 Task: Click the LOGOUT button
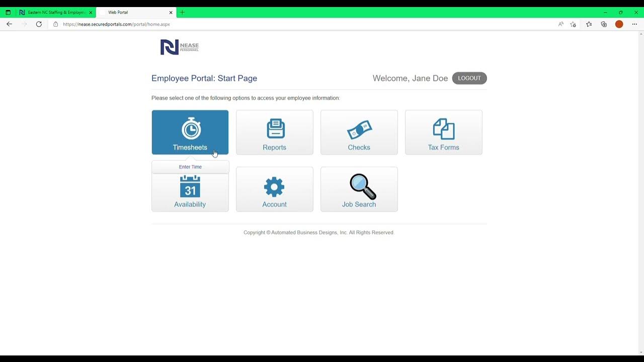pyautogui.click(x=469, y=78)
